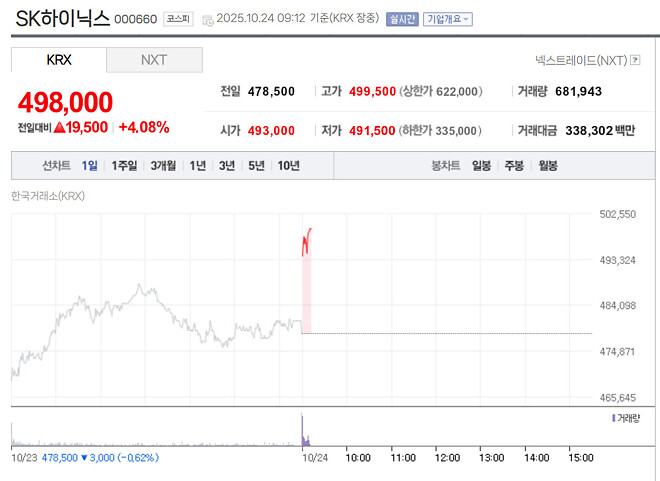Toggle the 실시간 real-time button
Image resolution: width=660 pixels, height=481 pixels.
coord(402,19)
